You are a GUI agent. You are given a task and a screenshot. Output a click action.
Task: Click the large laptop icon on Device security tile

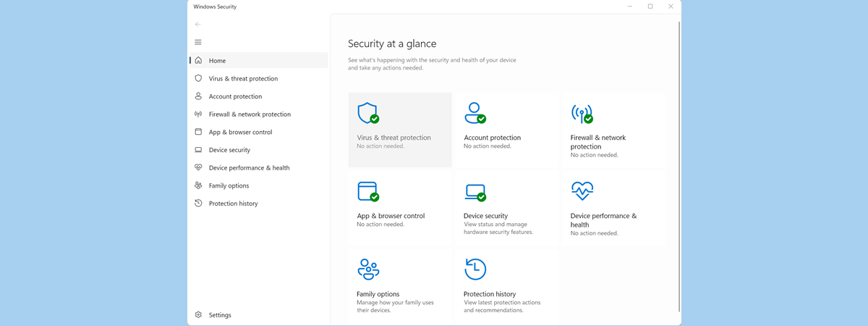pyautogui.click(x=475, y=192)
